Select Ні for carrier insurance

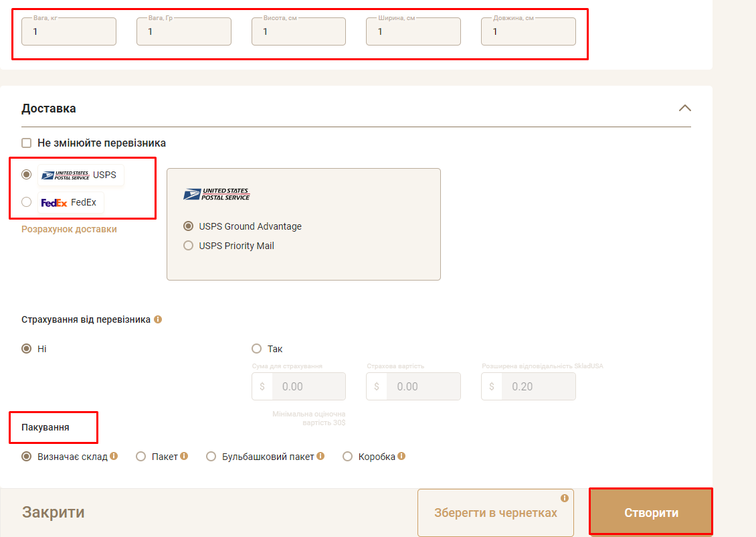pyautogui.click(x=27, y=348)
